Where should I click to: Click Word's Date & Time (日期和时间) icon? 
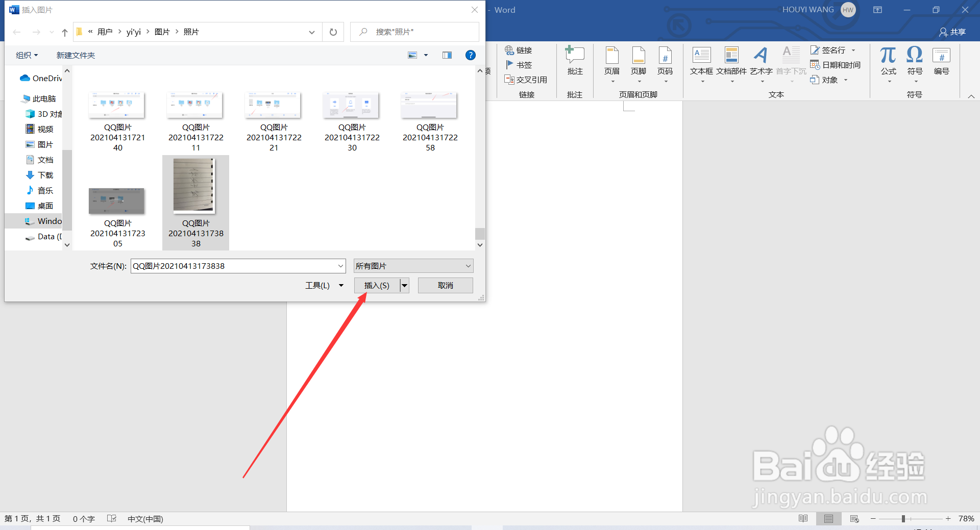[x=835, y=65]
